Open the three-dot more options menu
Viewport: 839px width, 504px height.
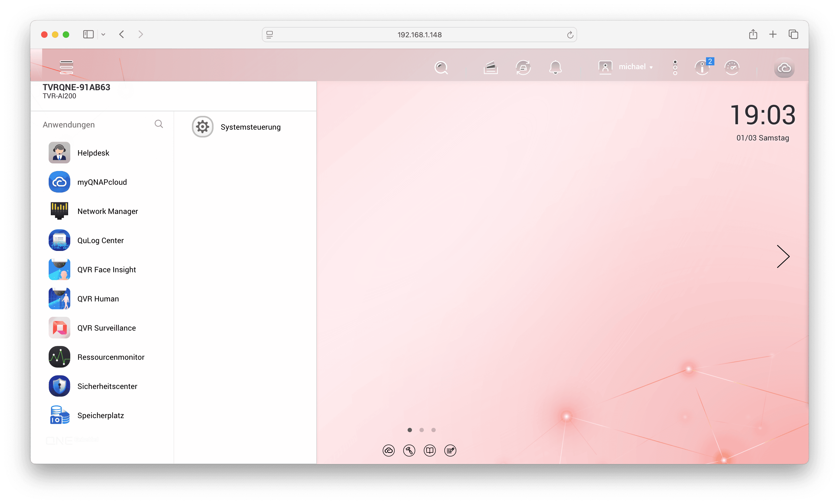[x=675, y=68]
